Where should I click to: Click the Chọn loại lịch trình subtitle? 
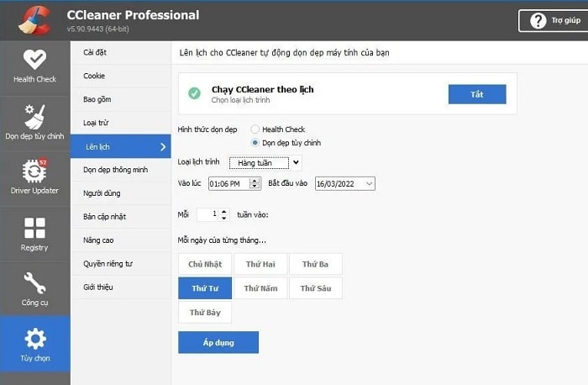[240, 100]
